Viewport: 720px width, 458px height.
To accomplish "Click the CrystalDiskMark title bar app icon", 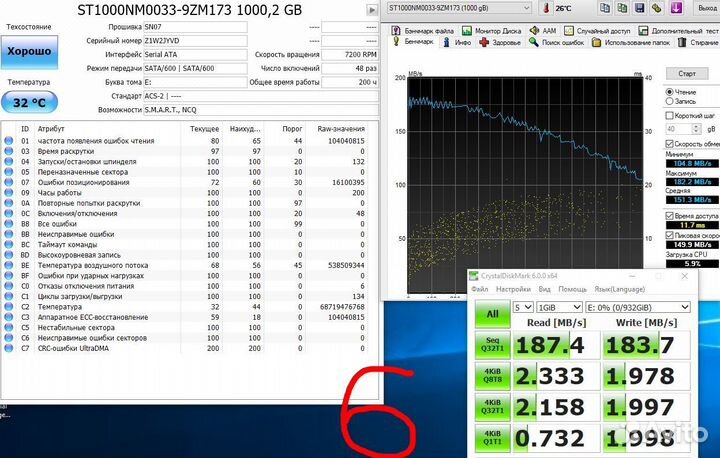I will coord(473,276).
